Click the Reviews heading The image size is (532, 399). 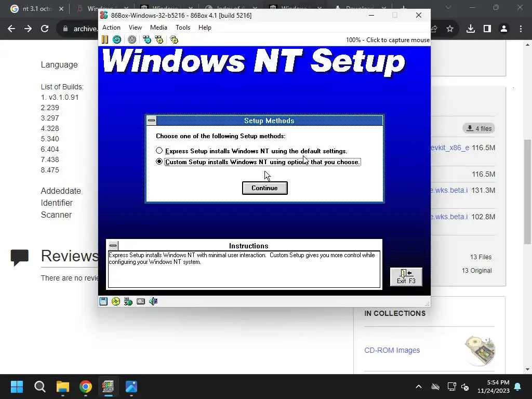click(70, 256)
